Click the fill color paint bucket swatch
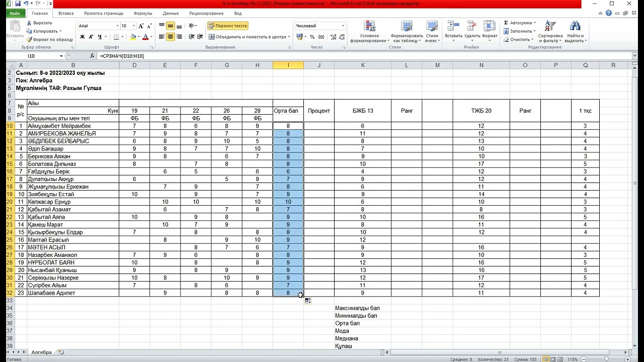 point(132,37)
